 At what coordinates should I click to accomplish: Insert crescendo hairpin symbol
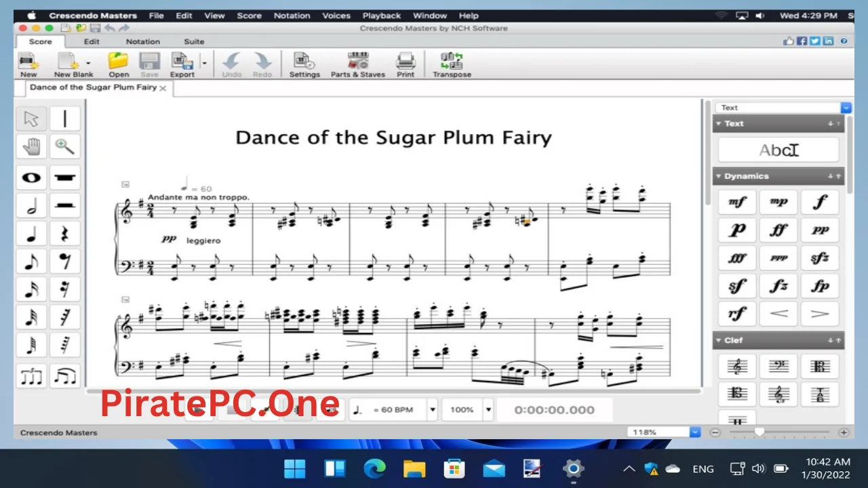click(778, 314)
